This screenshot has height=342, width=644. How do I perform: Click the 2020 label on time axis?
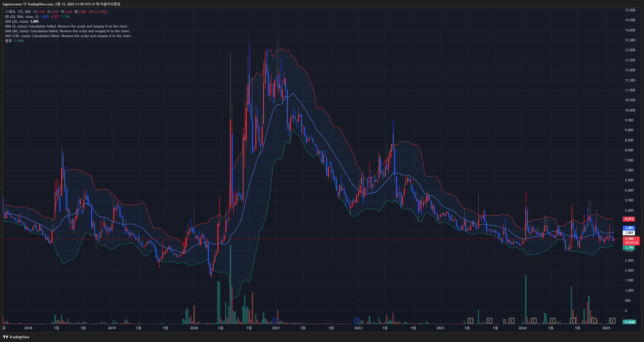tap(194, 328)
